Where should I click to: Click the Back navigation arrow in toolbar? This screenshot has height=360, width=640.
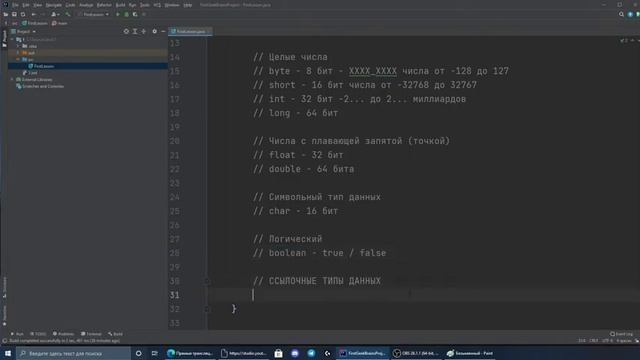34,14
